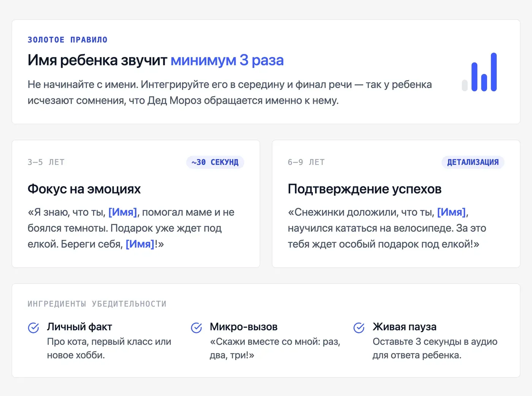Screen dimensions: 532x396
Task: Click the bar chart icon in the golden rule card
Action: pos(479,72)
